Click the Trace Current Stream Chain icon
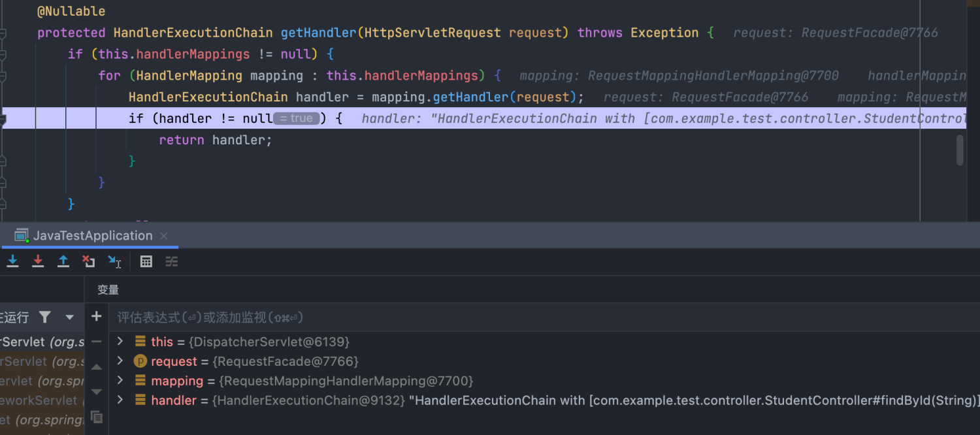The height and width of the screenshot is (435, 980). pyautogui.click(x=172, y=261)
